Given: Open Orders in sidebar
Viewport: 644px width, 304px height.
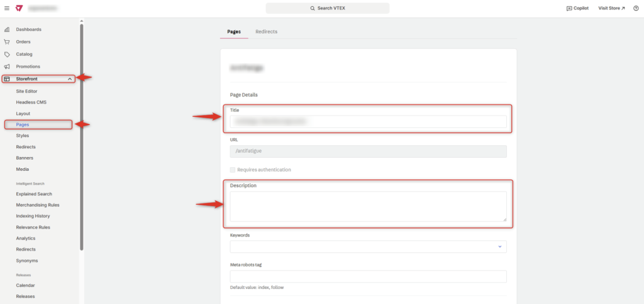Looking at the screenshot, I should coord(23,42).
